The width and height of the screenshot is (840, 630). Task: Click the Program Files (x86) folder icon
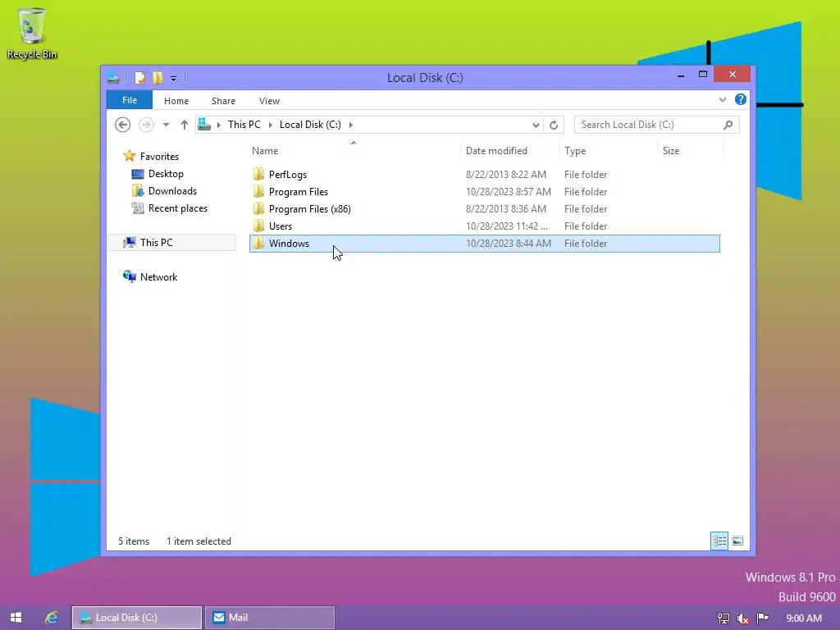tap(258, 208)
